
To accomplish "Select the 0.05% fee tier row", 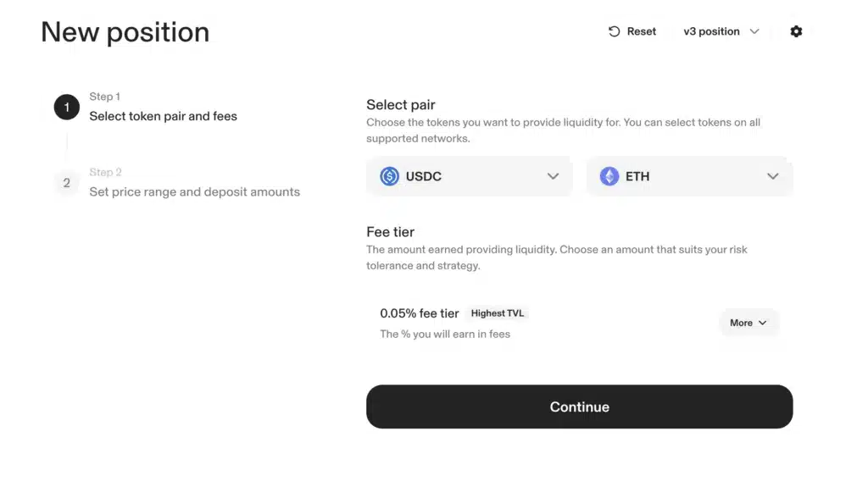I will pyautogui.click(x=579, y=324).
